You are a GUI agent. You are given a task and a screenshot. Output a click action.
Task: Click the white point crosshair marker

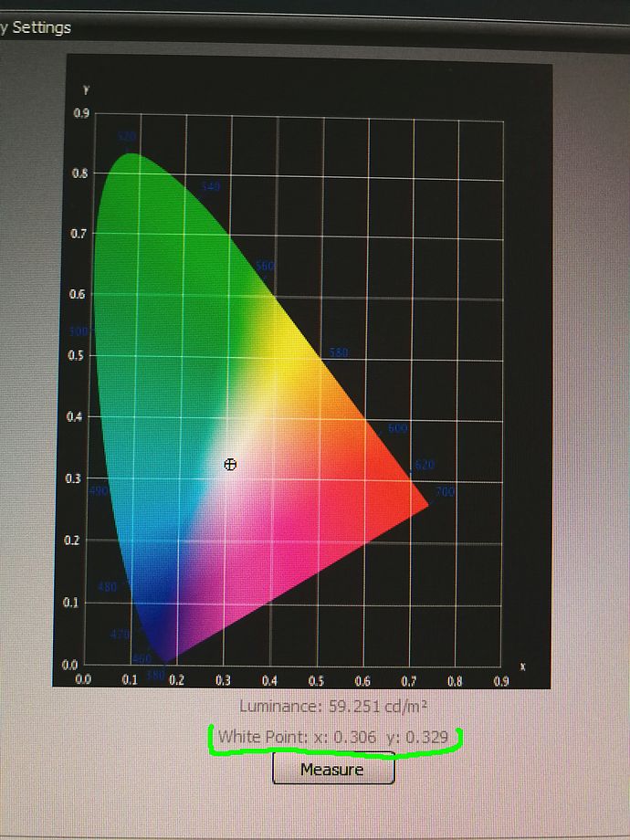(230, 465)
